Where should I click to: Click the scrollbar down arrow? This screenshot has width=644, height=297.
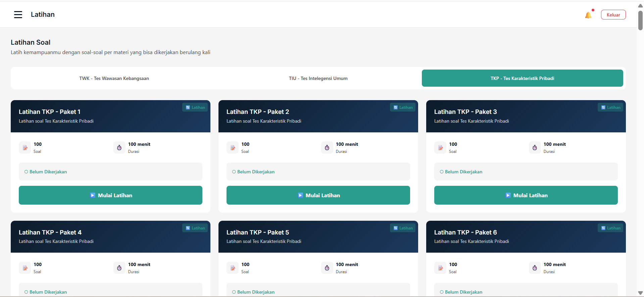point(640,293)
